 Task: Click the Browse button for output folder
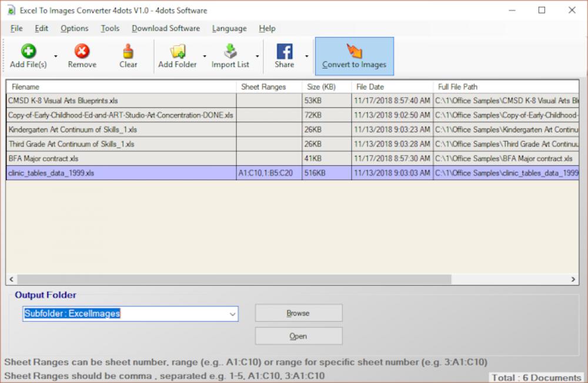click(x=298, y=313)
